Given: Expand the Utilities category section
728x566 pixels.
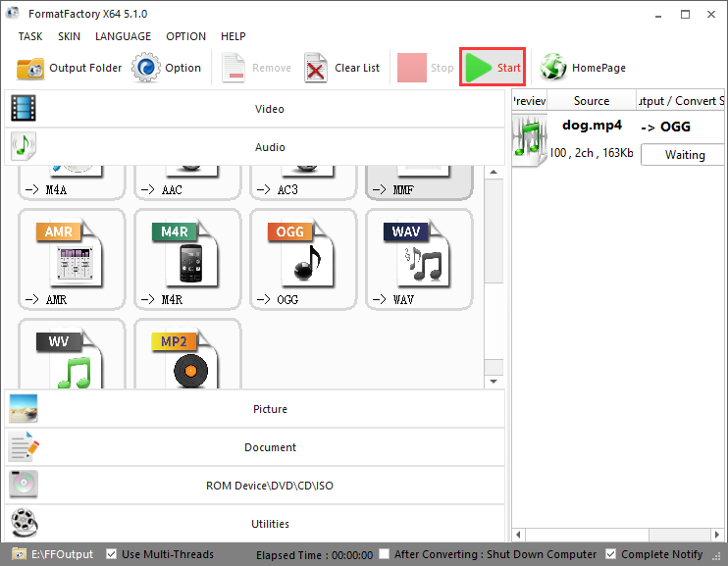Looking at the screenshot, I should coord(254,523).
